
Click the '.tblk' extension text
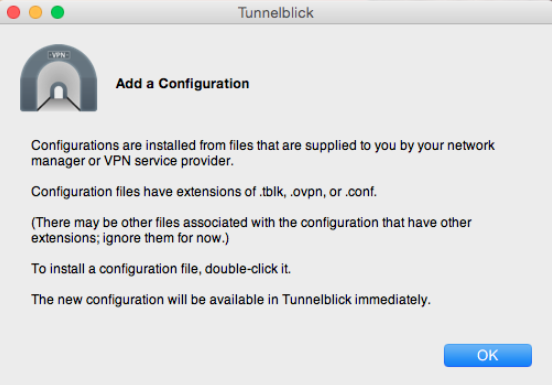(273, 192)
